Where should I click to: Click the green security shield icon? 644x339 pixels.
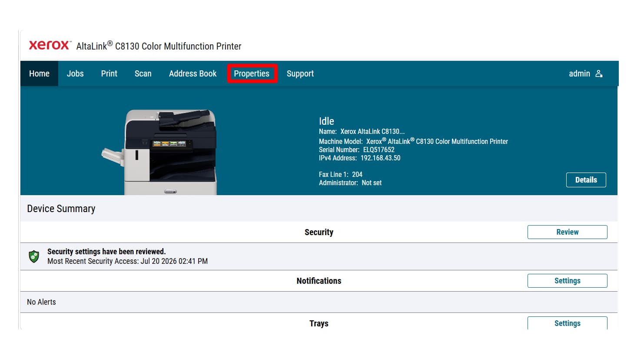[34, 256]
